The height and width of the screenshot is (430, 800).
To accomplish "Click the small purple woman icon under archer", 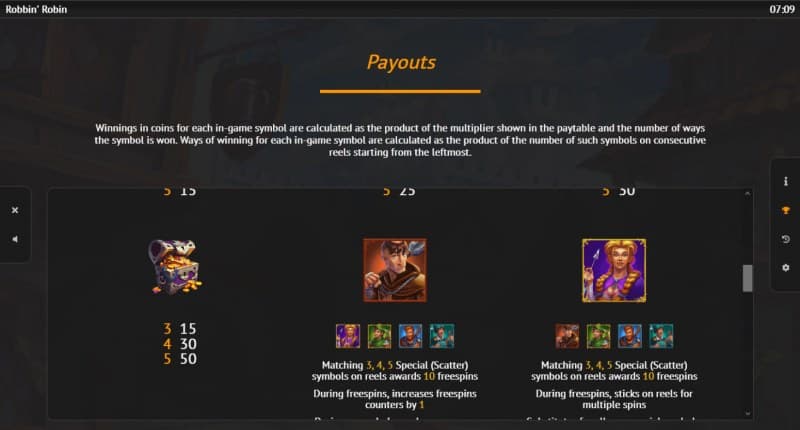I will tap(348, 336).
